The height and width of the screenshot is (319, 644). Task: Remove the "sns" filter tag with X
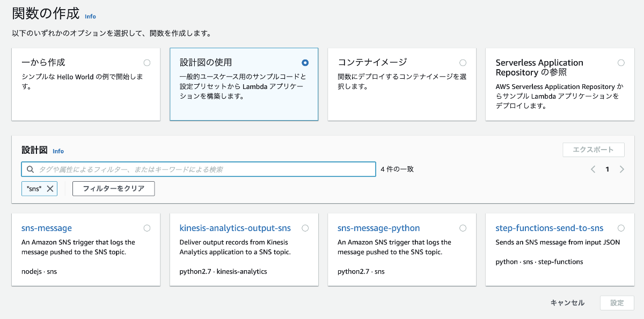(50, 189)
